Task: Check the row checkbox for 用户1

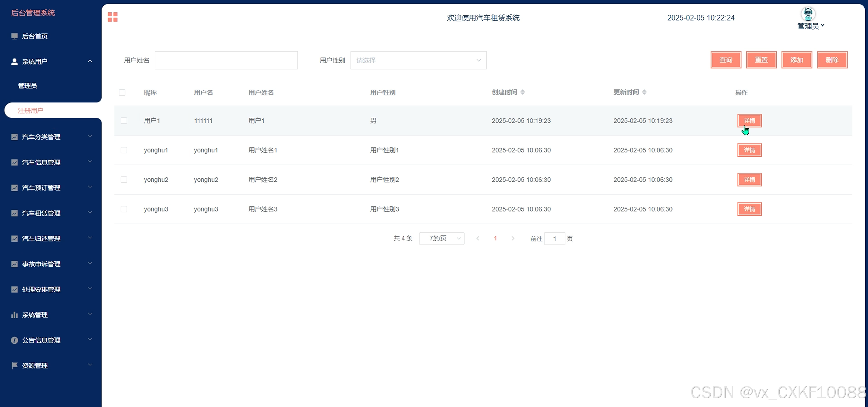Action: 124,121
